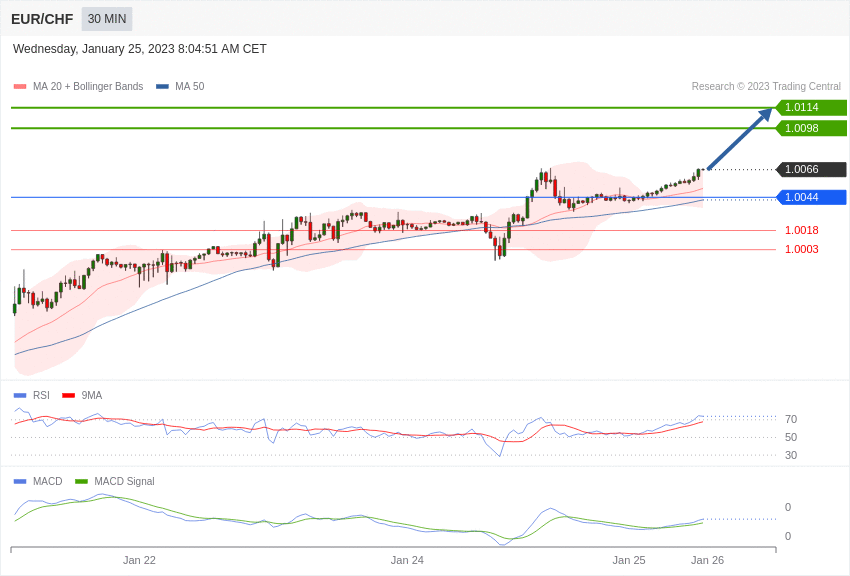Click the Research © 2023 Trading Central credit
The height and width of the screenshot is (576, 850).
point(766,87)
